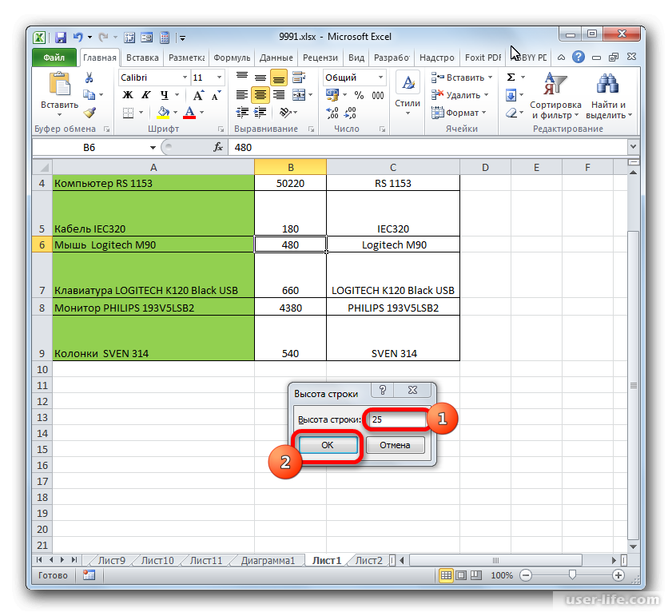Click the Cut scissors icon
Viewport: 672px width, 616px height.
[89, 77]
